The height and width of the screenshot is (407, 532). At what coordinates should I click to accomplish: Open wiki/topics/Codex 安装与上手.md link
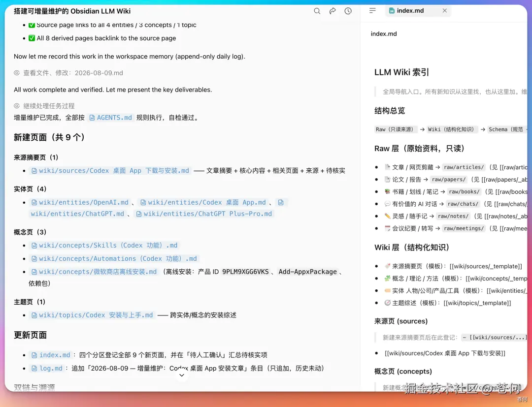(x=92, y=315)
